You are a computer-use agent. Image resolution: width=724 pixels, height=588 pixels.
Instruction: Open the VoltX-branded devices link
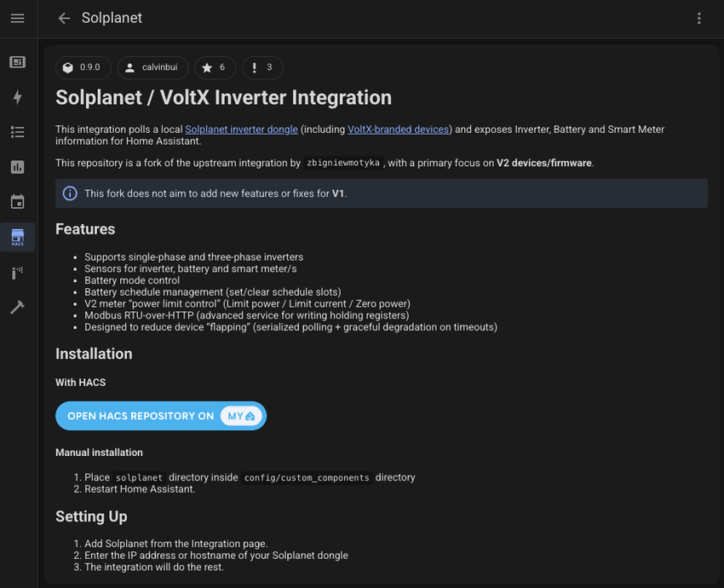point(398,130)
